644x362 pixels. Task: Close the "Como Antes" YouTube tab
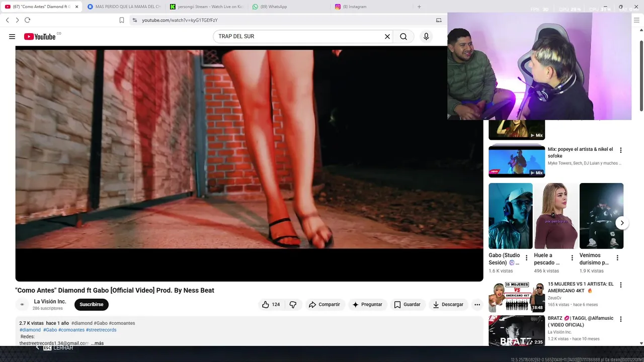click(x=76, y=7)
